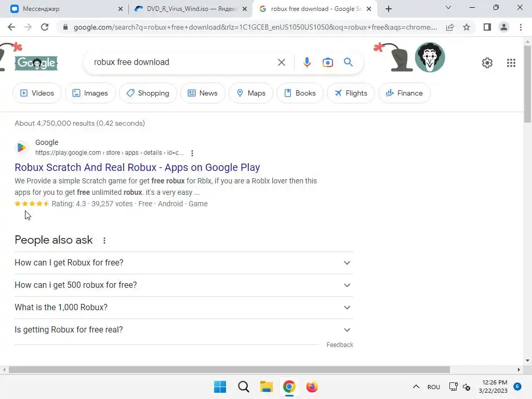Click the Google Doodle logo
532x399 pixels.
pyautogui.click(x=36, y=63)
